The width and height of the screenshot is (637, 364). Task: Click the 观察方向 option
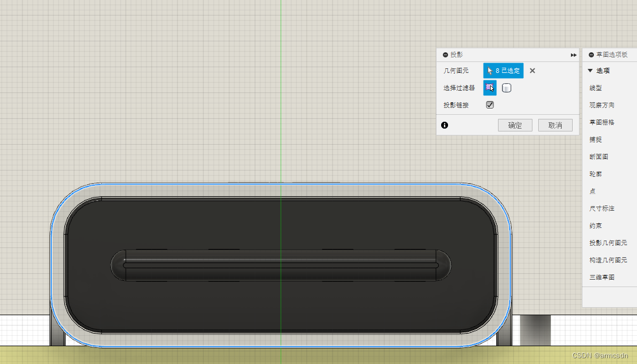(601, 105)
